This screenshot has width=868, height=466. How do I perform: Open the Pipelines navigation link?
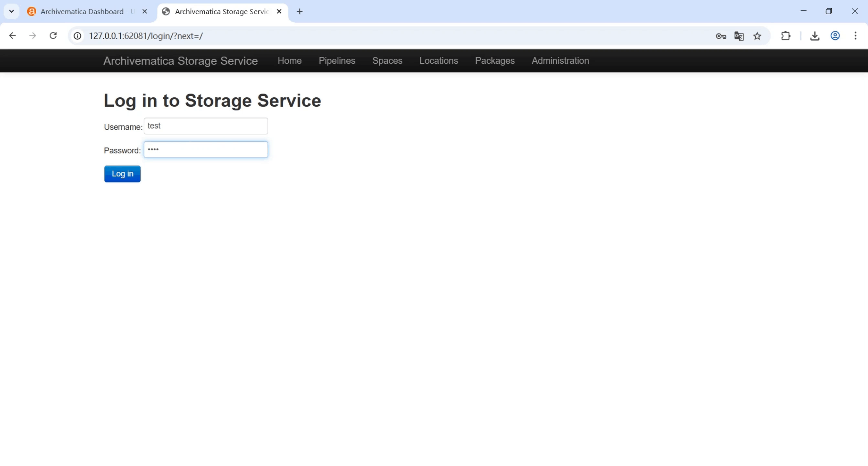pos(337,61)
